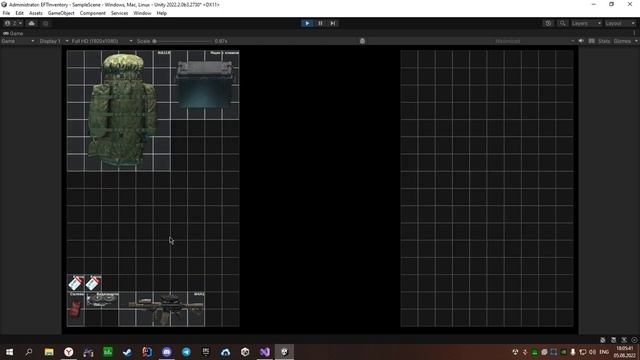Screen dimensions: 640x360
Task: Open the Gizmos dropdown arrow
Action: click(x=636, y=41)
